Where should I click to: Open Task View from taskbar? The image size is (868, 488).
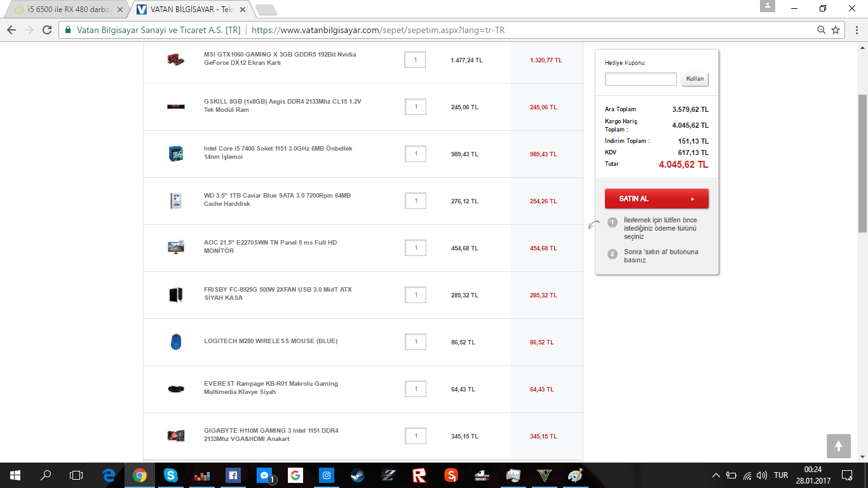point(76,475)
